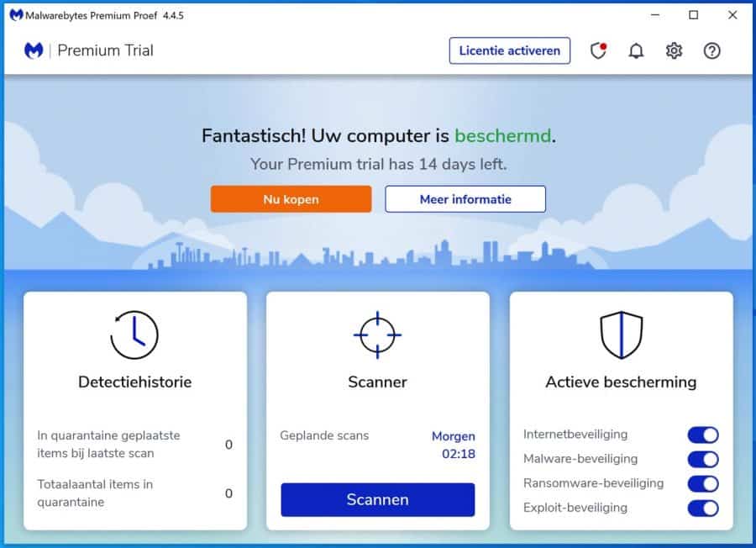
Task: Toggle Internetbeveiliging switch off
Action: coord(703,435)
